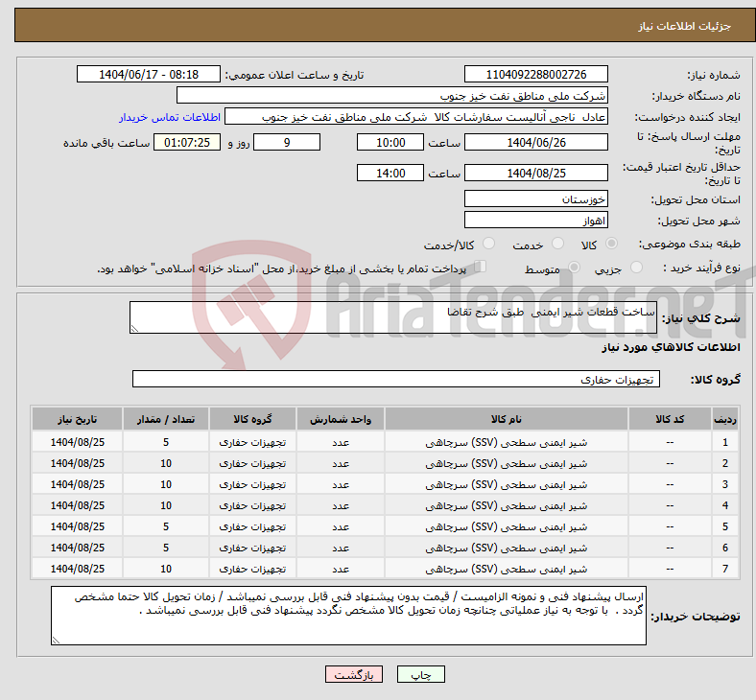
Task: Click the گروه کالا column header
Action: point(252,419)
